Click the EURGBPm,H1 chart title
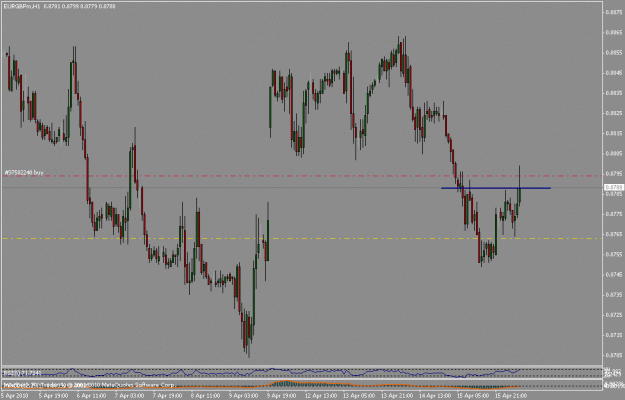The image size is (625, 400). tap(22, 6)
